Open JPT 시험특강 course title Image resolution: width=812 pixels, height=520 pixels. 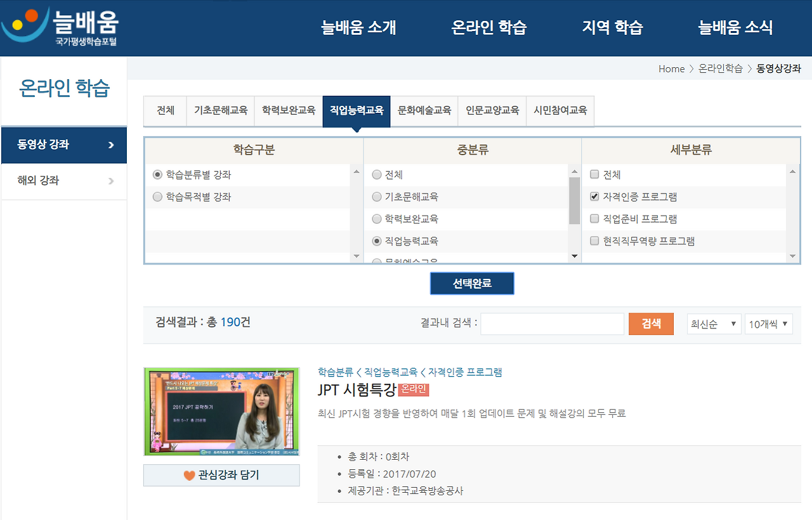(x=357, y=389)
